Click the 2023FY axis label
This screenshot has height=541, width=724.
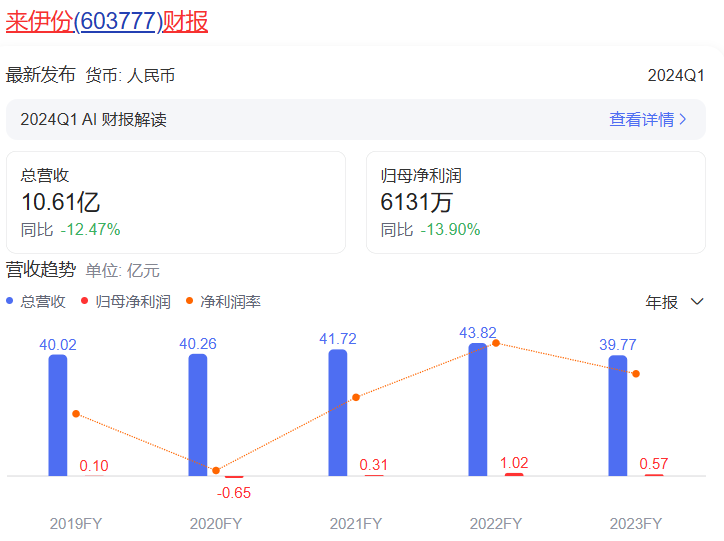pos(635,524)
